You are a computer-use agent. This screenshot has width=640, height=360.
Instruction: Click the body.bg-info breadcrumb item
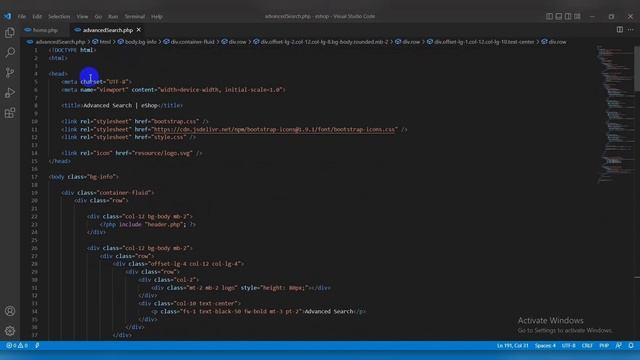137,42
